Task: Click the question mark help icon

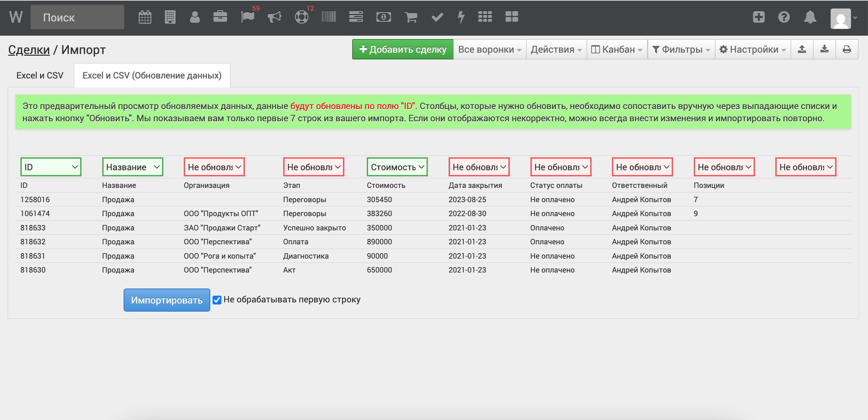Action: tap(784, 17)
